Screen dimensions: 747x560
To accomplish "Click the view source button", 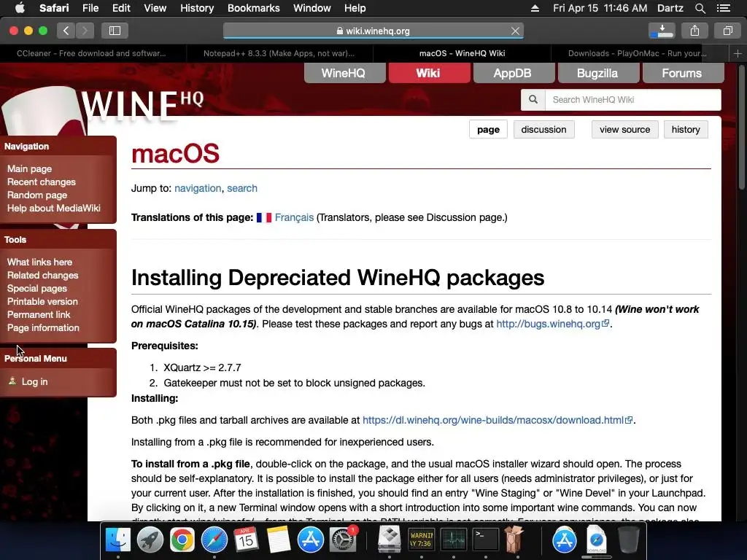I will (x=624, y=130).
